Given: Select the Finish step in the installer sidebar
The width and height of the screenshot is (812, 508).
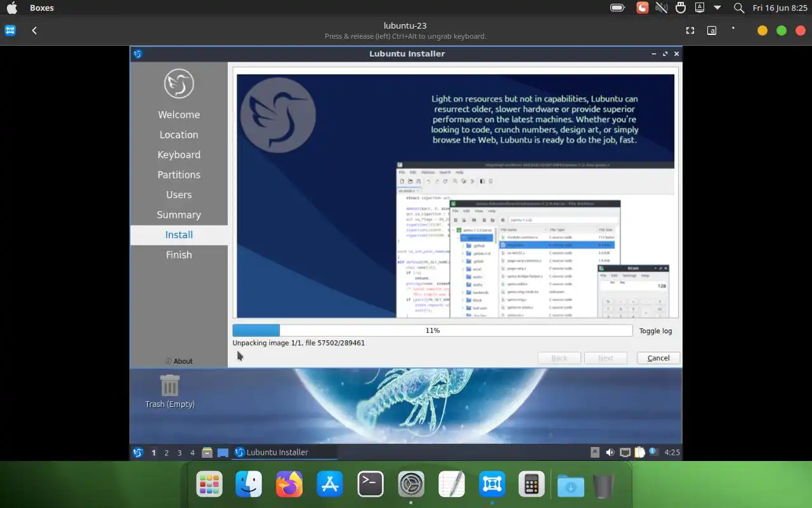Looking at the screenshot, I should (x=179, y=255).
